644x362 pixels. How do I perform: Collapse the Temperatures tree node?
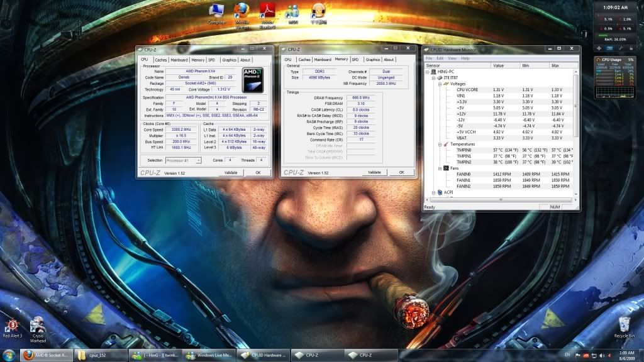439,145
